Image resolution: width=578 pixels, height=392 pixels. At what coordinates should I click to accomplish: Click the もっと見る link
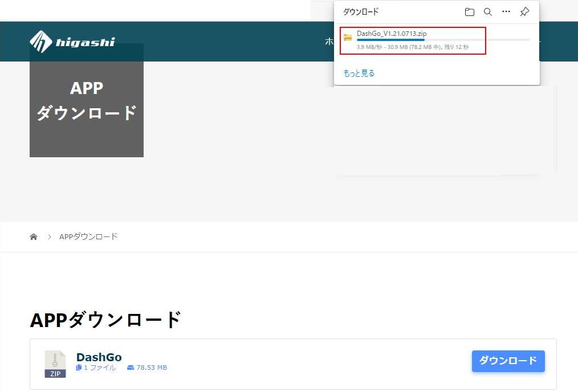[359, 73]
